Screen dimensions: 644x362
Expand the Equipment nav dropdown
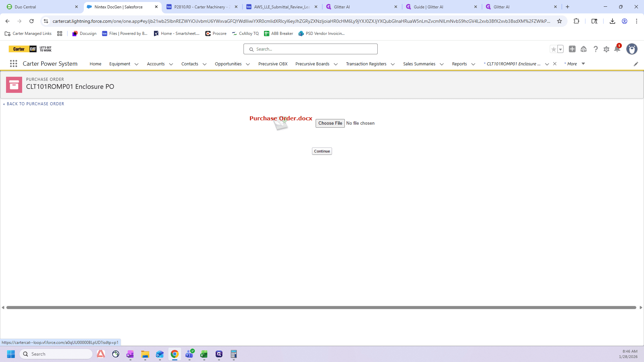[x=137, y=64]
